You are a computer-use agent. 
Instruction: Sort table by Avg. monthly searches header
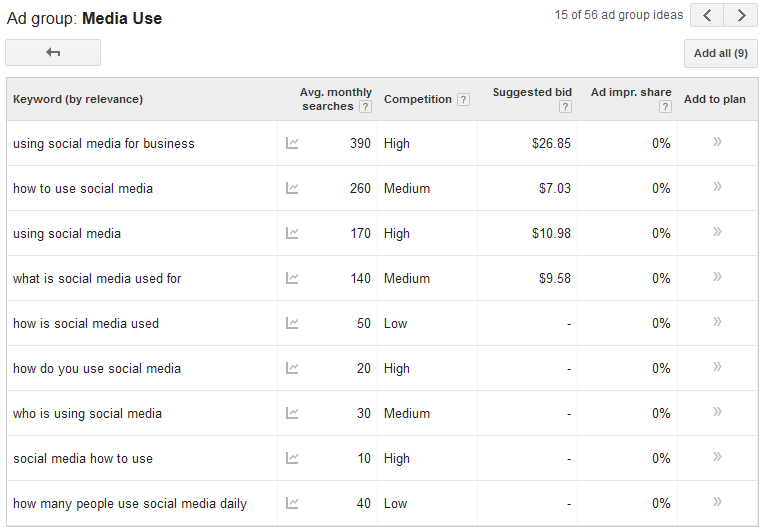point(335,93)
